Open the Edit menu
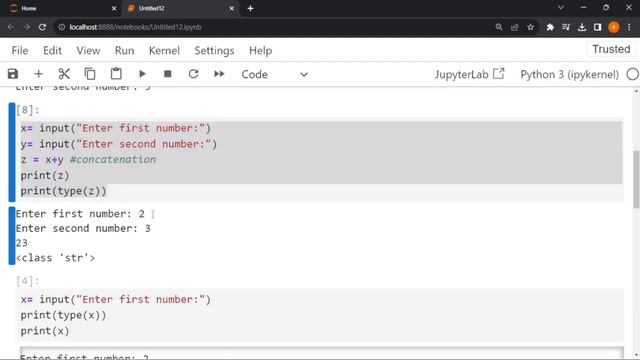640x360 pixels. pos(52,51)
